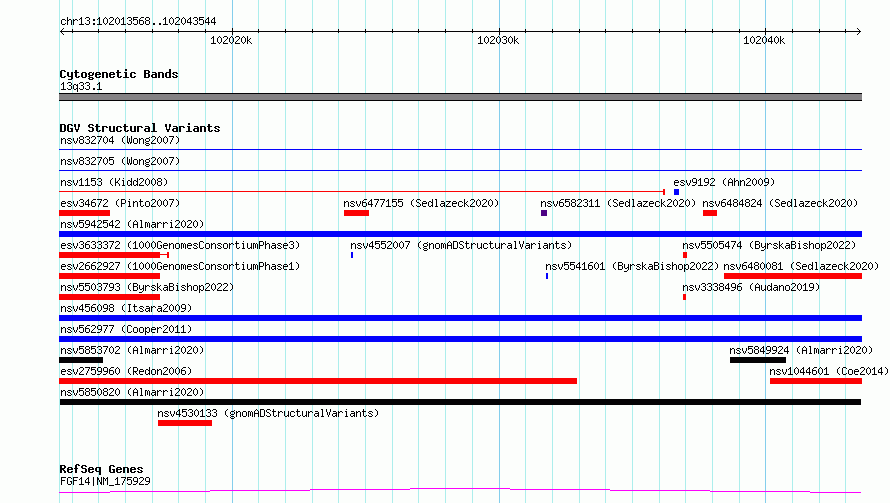The width and height of the screenshot is (890, 503).
Task: Click the thin red nsv1153 variant line
Action: pos(362,192)
